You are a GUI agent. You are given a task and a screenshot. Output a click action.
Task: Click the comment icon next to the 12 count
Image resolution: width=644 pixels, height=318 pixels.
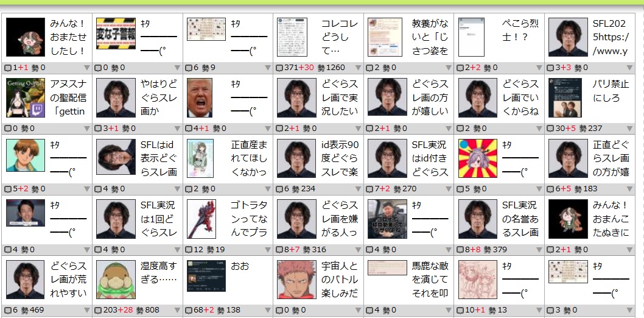click(189, 249)
